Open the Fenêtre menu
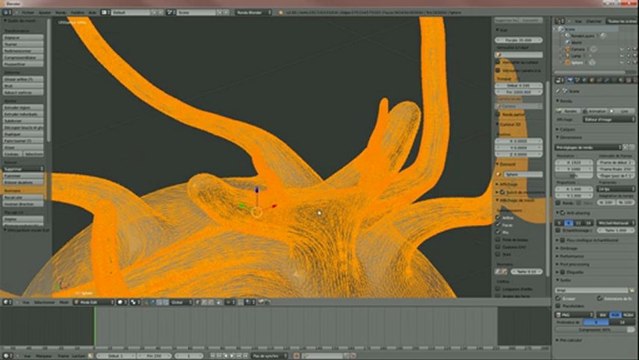 [x=77, y=13]
